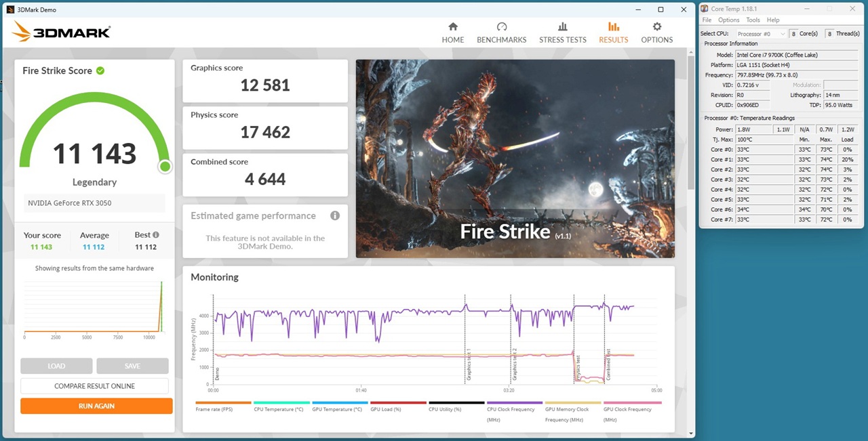Click the Frame rate (FPS) orange legend swatch
Screen dimensions: 868x441
(x=223, y=402)
